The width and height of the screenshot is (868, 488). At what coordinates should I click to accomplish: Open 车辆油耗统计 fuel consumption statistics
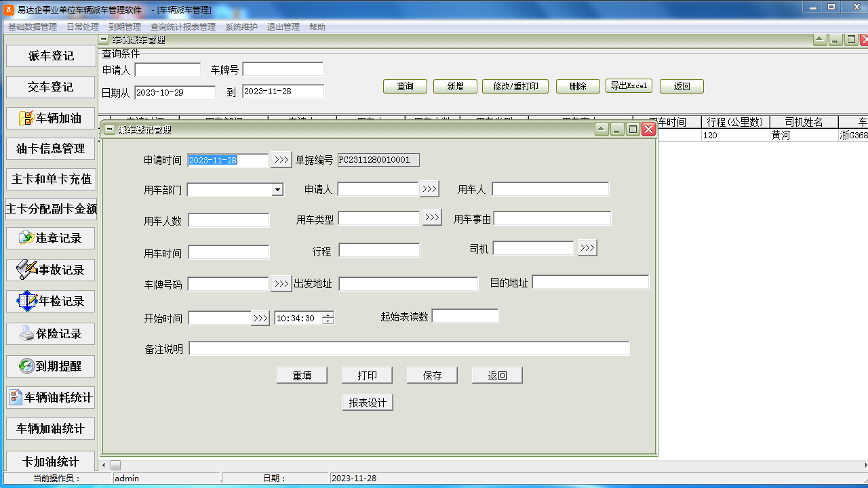point(51,397)
